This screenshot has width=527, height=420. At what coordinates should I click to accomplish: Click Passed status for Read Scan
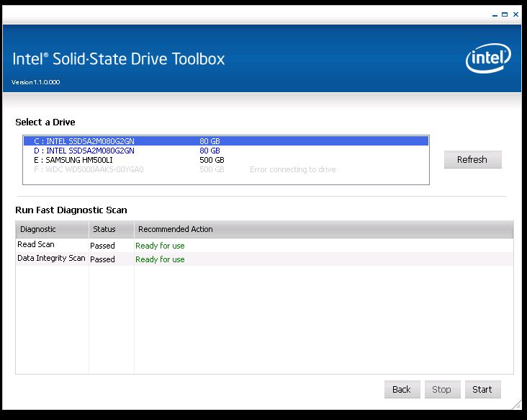click(102, 246)
